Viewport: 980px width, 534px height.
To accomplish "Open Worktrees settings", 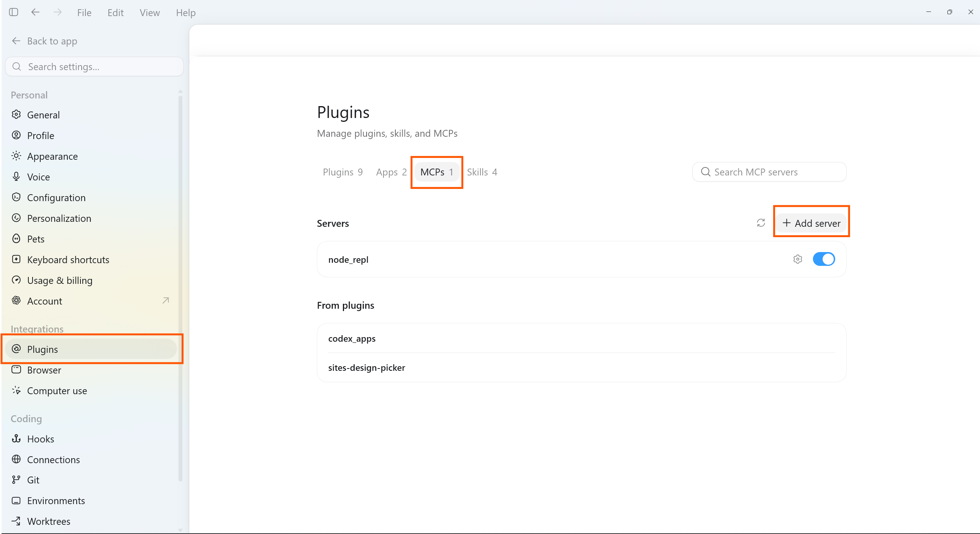I will pyautogui.click(x=91, y=521).
